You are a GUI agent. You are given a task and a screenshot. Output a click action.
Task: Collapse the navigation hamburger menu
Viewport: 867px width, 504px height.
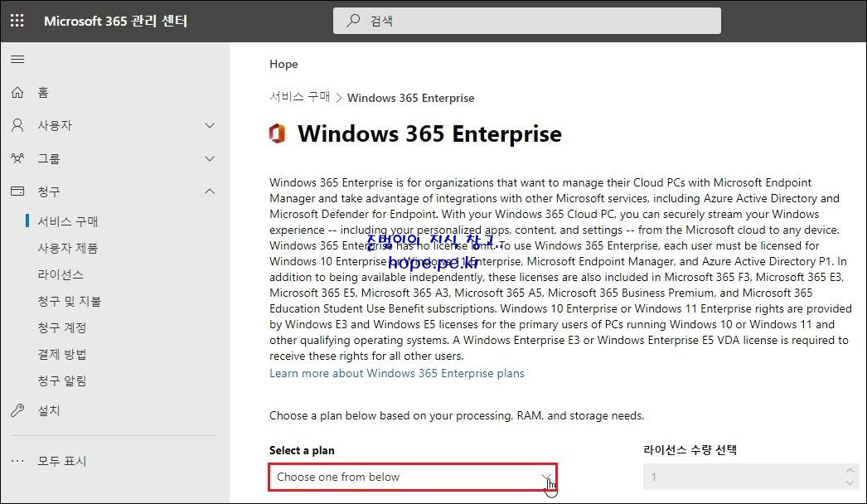[17, 59]
